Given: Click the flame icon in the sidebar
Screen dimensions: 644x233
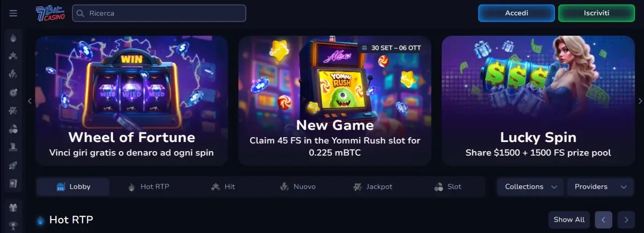Looking at the screenshot, I should (13, 38).
